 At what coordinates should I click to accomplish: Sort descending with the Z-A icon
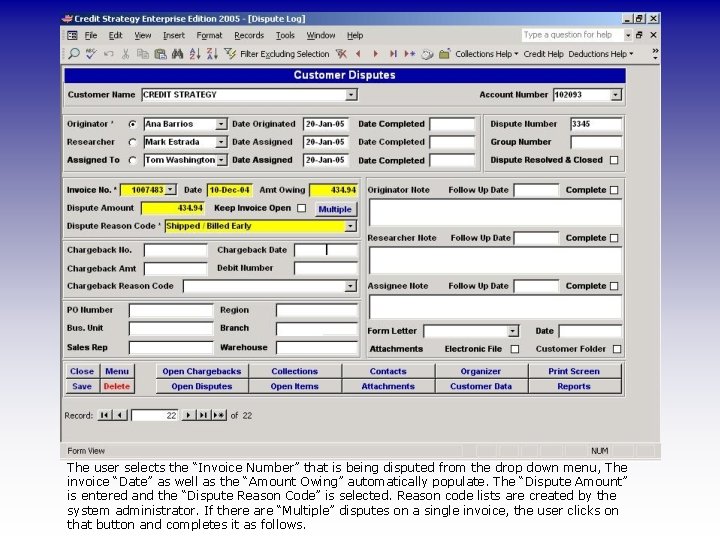pos(212,54)
